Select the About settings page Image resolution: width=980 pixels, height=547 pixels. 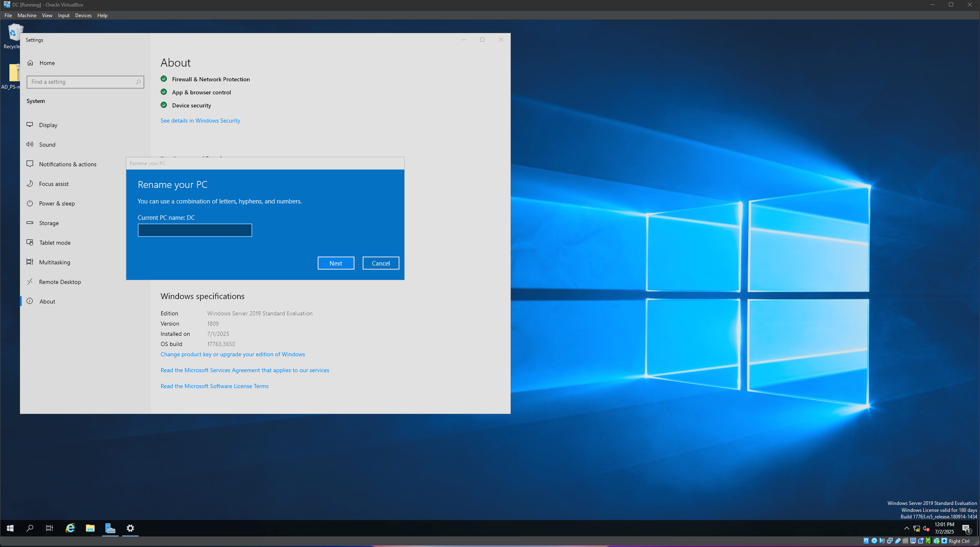point(85,301)
